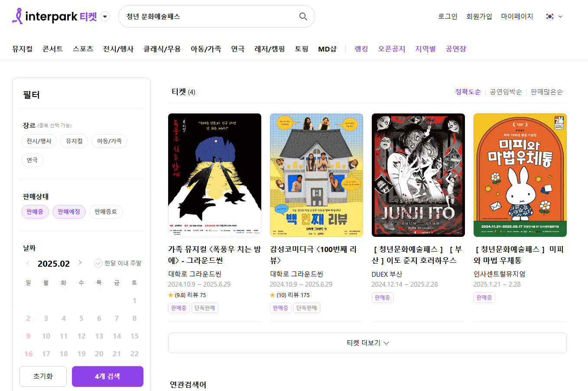This screenshot has width=588, height=391.
Task: Expand 티켓 더보기 to show more tickets
Action: click(367, 343)
